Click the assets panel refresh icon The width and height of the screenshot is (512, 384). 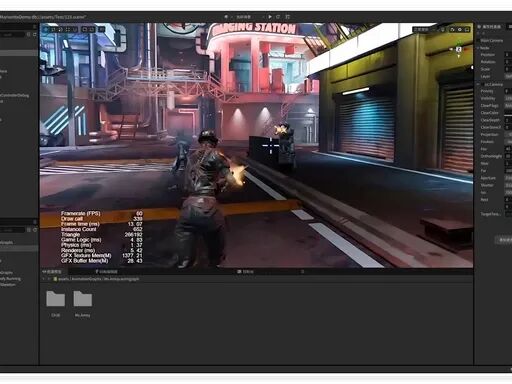35,230
